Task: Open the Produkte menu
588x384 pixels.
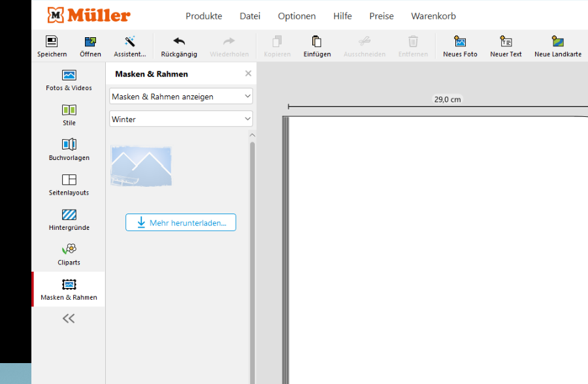Action: click(x=204, y=16)
